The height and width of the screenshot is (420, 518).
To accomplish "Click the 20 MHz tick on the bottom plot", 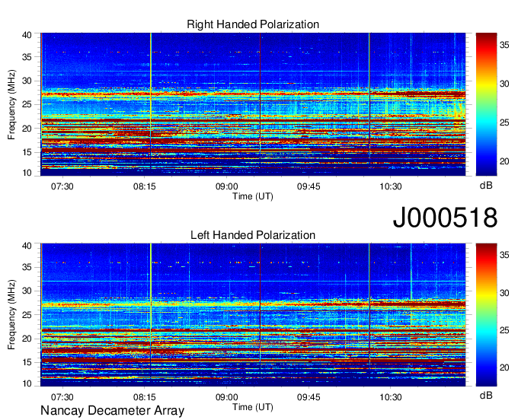I will (x=27, y=339).
